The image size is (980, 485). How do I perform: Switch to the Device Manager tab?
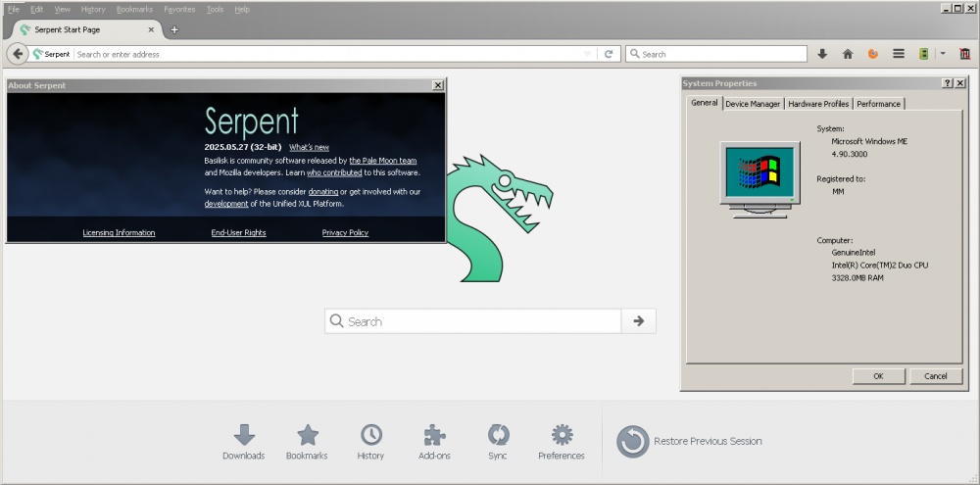tap(753, 104)
